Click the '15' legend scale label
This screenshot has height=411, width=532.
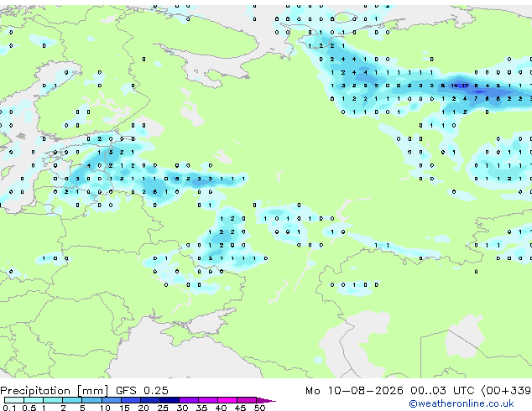pos(124,408)
